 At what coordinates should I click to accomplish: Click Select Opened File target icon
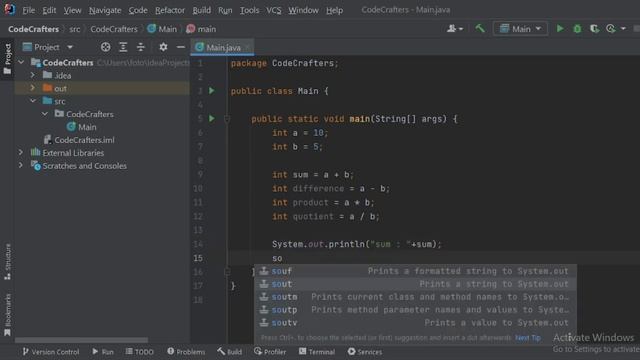105,47
